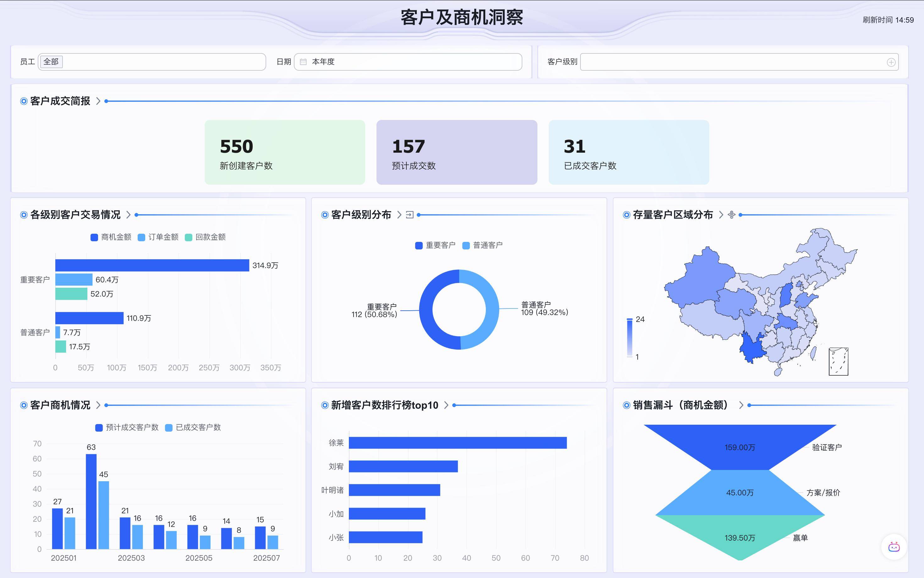924x578 pixels.
Task: Click the 新创建客户数 550 card
Action: [x=284, y=152]
